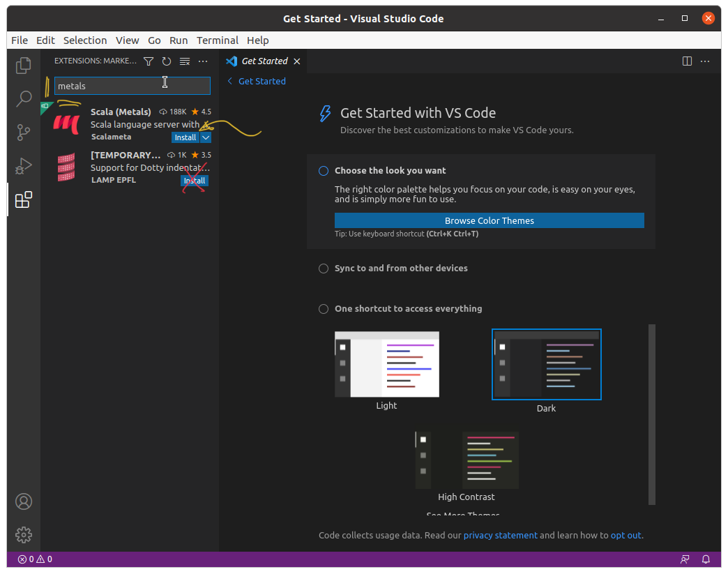Image resolution: width=728 pixels, height=574 pixels.
Task: Open the Terminal menu
Action: click(217, 40)
